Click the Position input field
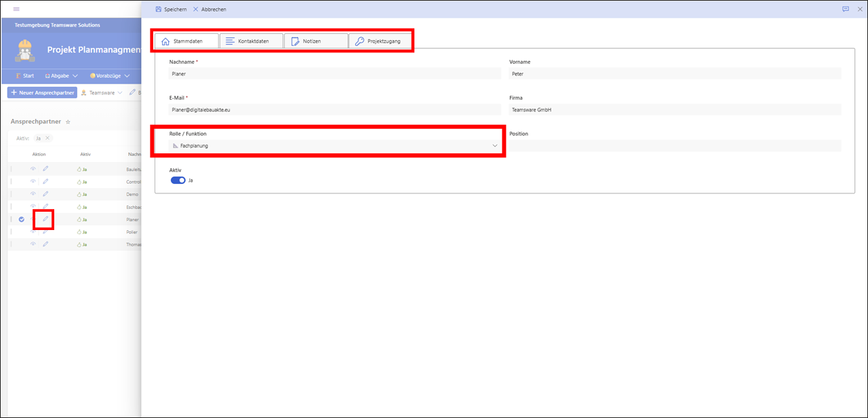This screenshot has width=868, height=418. pyautogui.click(x=675, y=146)
